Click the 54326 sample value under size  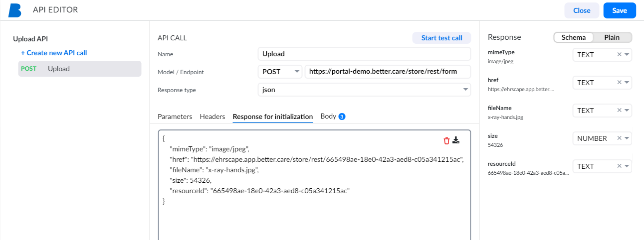pyautogui.click(x=495, y=145)
